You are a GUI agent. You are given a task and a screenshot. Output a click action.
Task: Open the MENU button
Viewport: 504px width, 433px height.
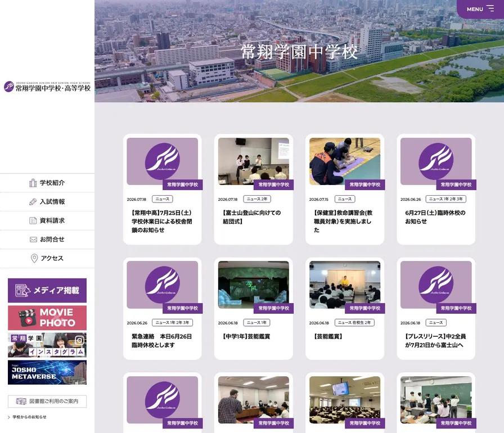click(x=480, y=9)
